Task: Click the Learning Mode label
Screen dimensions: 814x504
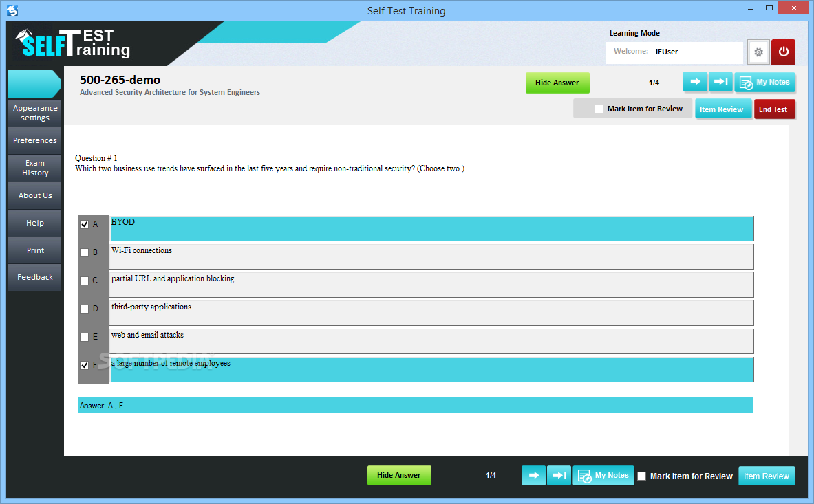Action: pyautogui.click(x=634, y=33)
